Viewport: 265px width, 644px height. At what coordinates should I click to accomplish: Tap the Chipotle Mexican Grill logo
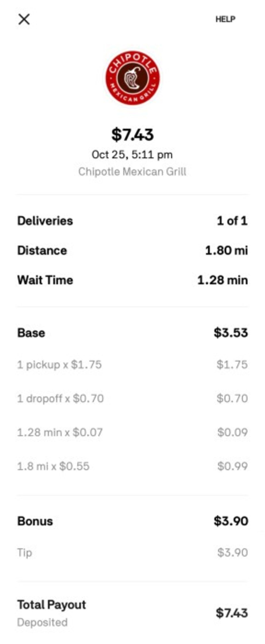coord(132,78)
